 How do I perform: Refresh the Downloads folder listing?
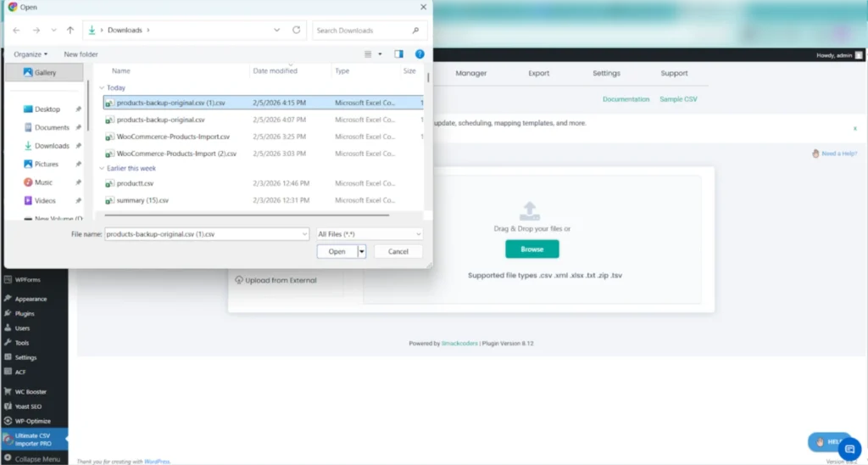point(296,30)
